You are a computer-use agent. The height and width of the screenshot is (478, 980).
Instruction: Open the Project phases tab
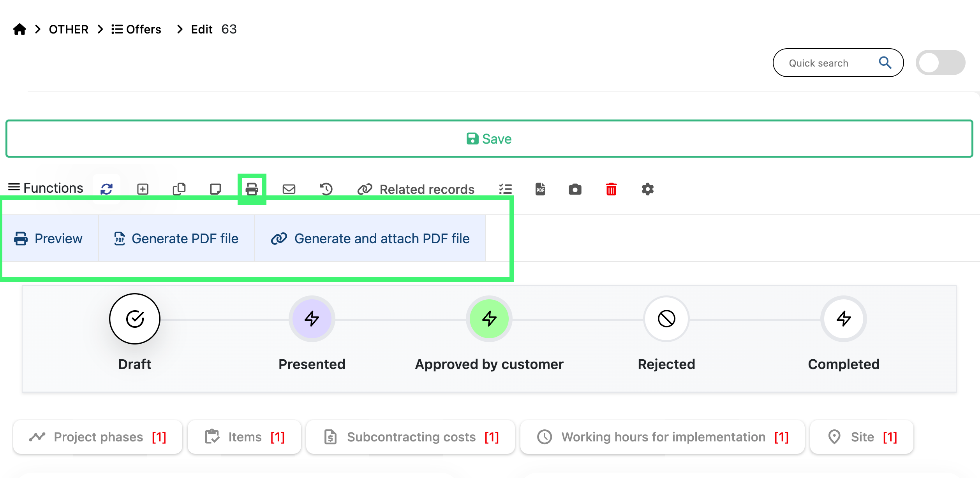pos(98,437)
